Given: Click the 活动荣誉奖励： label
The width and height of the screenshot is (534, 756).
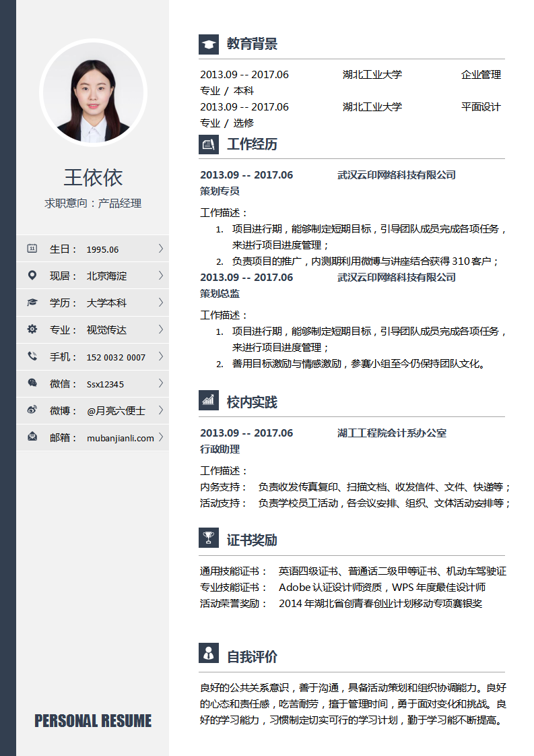Looking at the screenshot, I should pyautogui.click(x=234, y=604).
